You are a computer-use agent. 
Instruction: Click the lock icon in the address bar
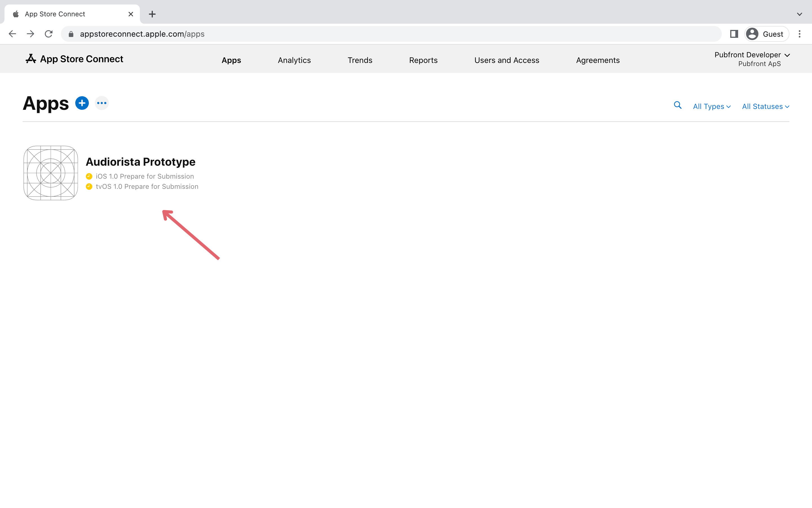pyautogui.click(x=71, y=34)
